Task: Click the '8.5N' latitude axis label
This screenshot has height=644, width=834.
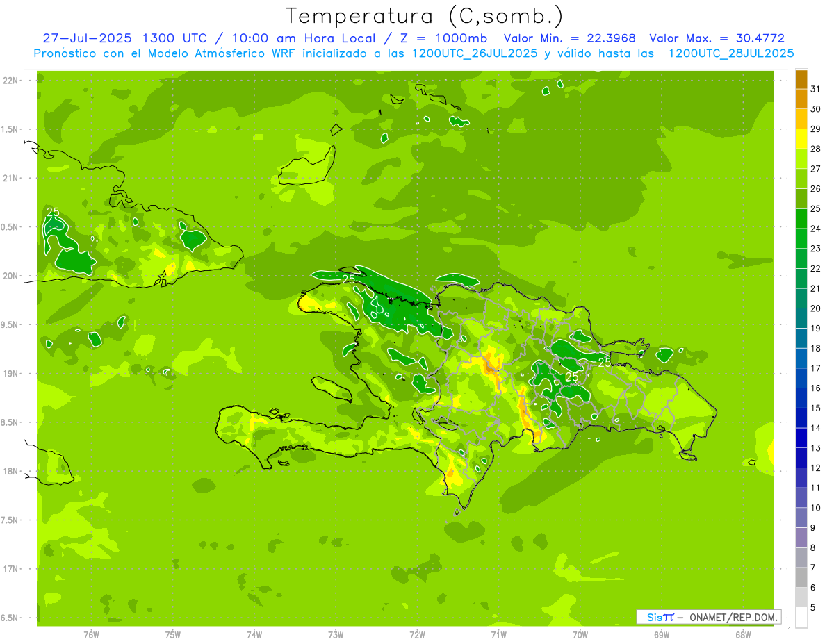Action: click(x=11, y=422)
